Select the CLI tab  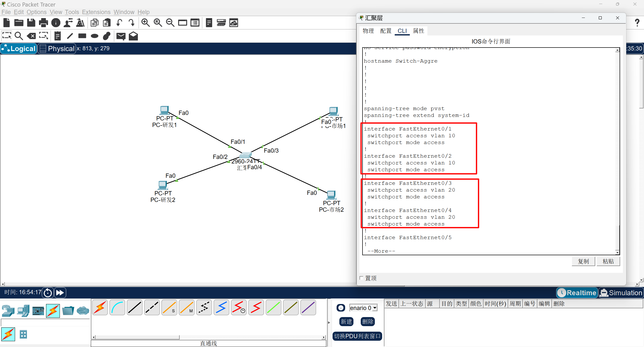(402, 31)
